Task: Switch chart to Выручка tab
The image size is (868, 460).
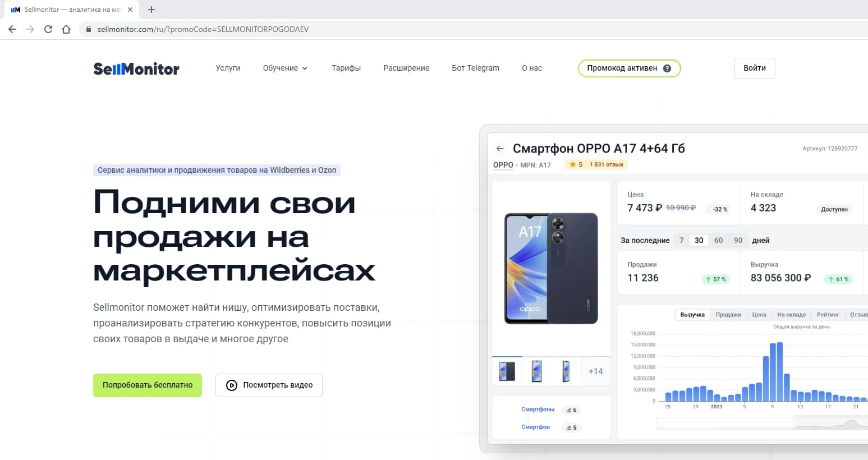Action: [x=692, y=315]
